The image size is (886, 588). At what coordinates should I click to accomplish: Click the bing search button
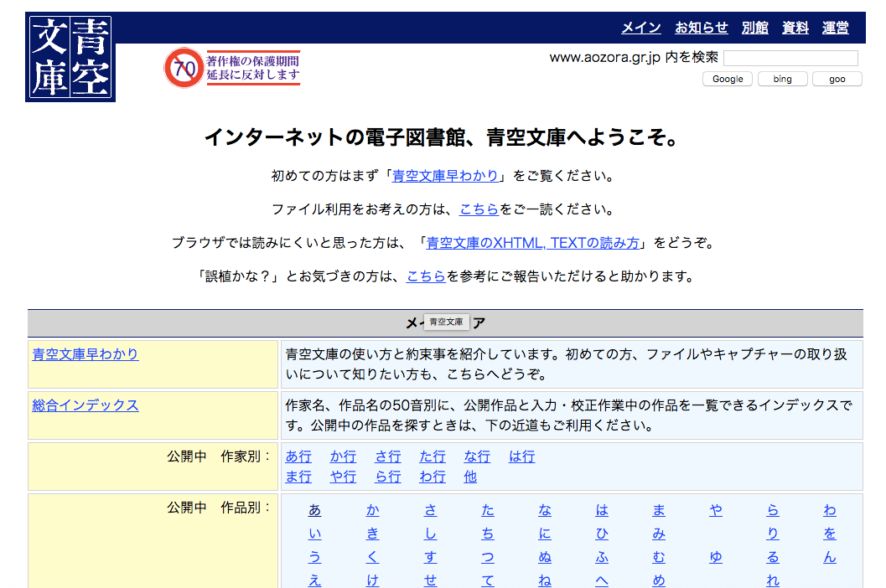[x=783, y=79]
